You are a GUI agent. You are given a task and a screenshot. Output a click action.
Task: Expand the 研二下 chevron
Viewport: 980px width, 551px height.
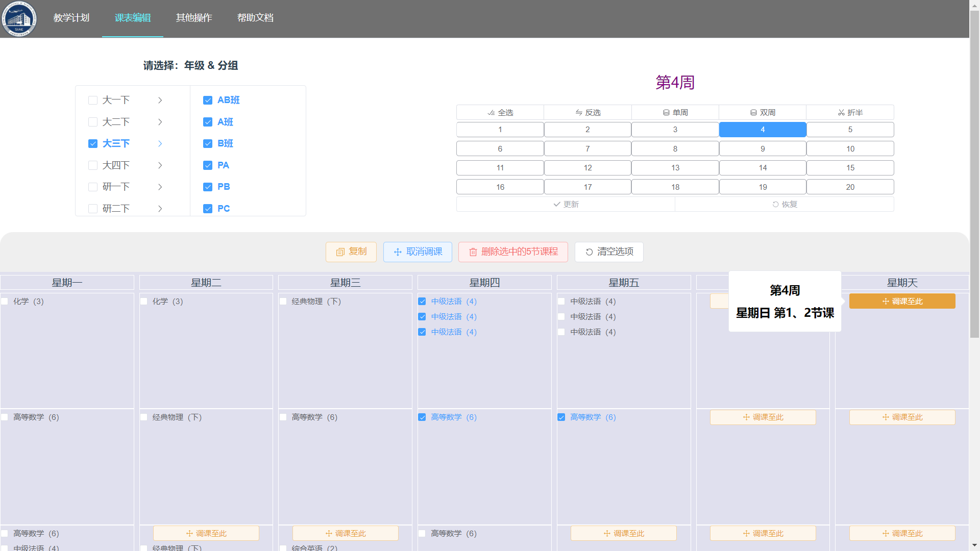160,209
